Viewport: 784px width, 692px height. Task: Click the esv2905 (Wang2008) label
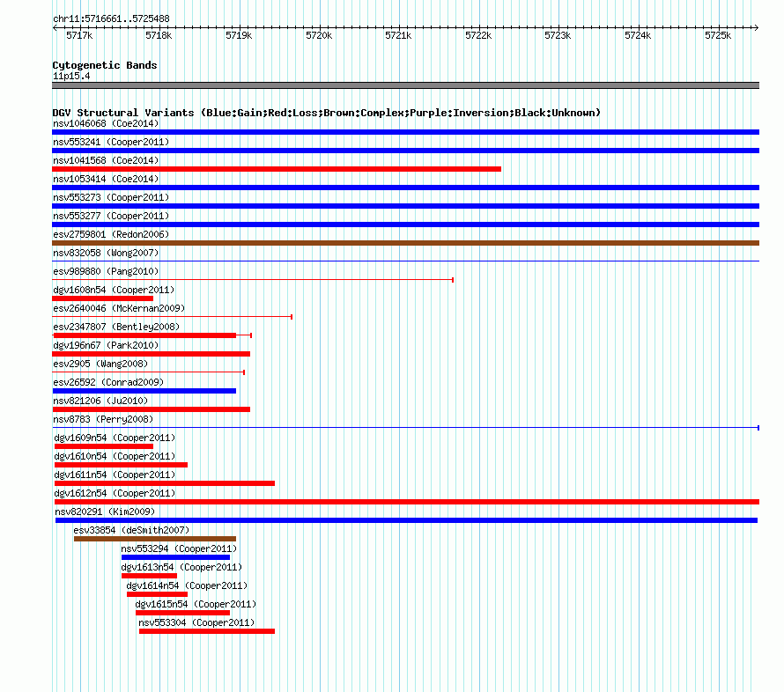coord(100,364)
